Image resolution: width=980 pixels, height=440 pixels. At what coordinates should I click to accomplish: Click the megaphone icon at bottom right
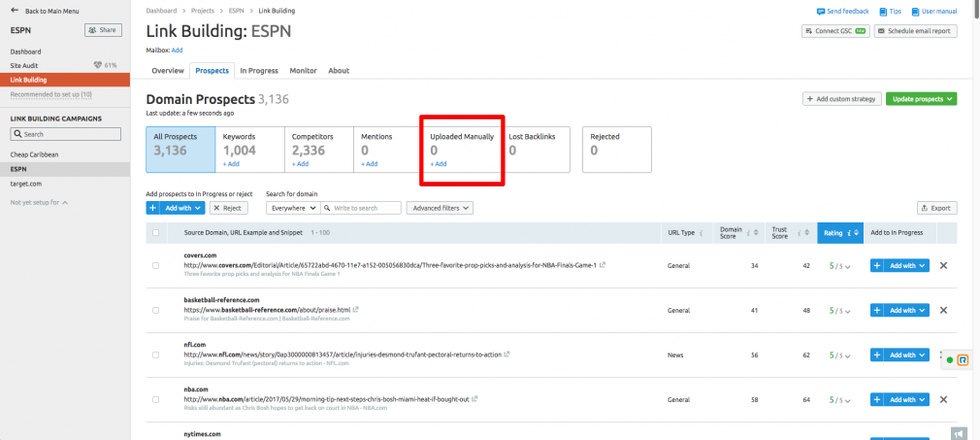click(x=958, y=433)
